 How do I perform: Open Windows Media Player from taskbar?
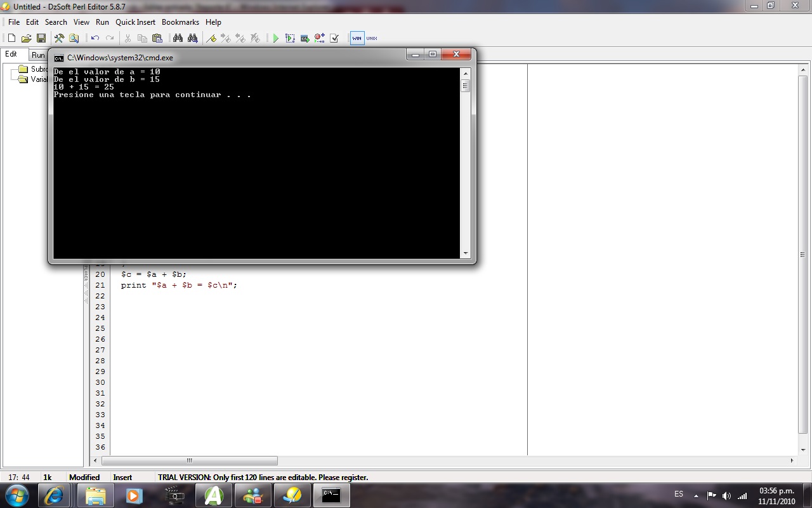coord(134,495)
